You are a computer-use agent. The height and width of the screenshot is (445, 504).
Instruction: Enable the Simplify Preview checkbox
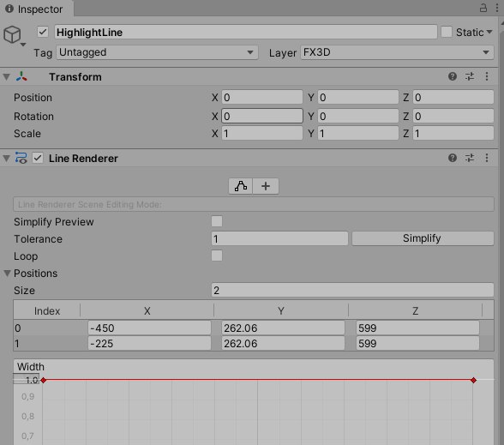click(x=217, y=221)
